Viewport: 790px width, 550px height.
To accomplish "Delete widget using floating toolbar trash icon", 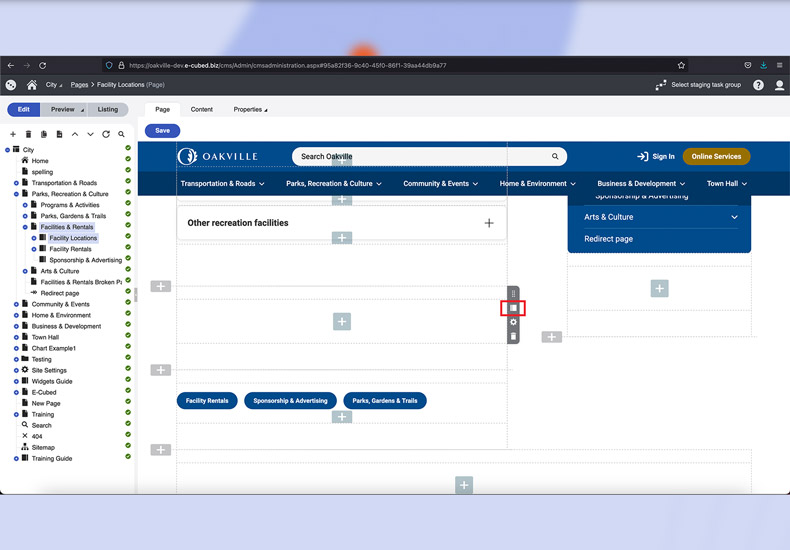I will (x=513, y=337).
